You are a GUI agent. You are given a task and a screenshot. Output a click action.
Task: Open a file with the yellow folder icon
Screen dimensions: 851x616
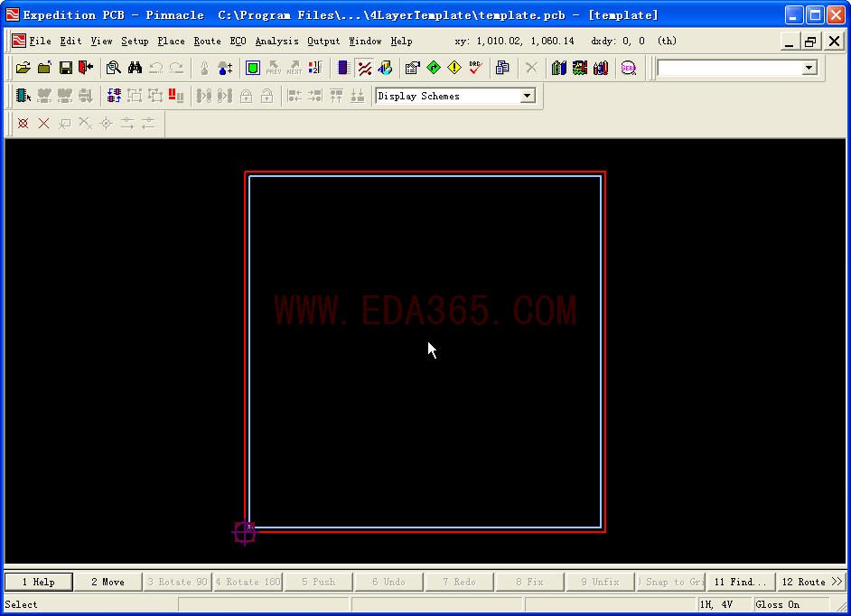point(23,68)
